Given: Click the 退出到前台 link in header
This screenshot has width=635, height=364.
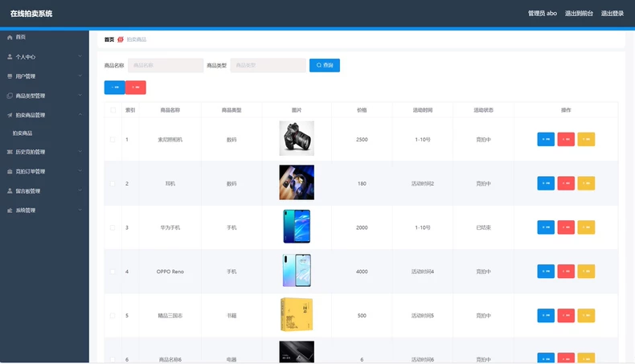Looking at the screenshot, I should (579, 14).
